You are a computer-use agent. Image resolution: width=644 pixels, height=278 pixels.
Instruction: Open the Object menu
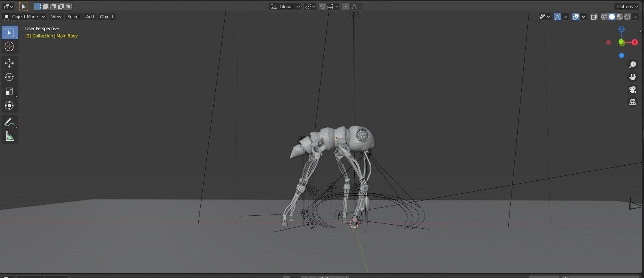pyautogui.click(x=106, y=17)
